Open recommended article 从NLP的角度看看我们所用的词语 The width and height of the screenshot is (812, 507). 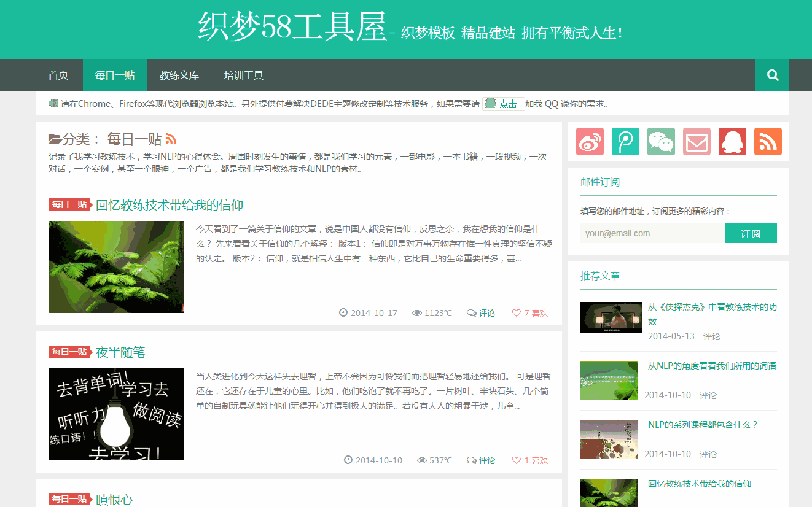712,366
